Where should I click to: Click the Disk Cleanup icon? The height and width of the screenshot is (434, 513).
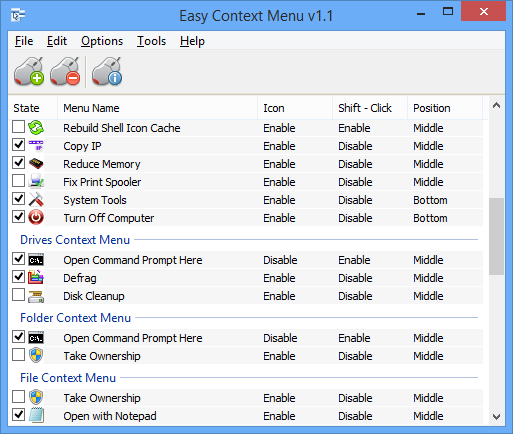coord(36,296)
